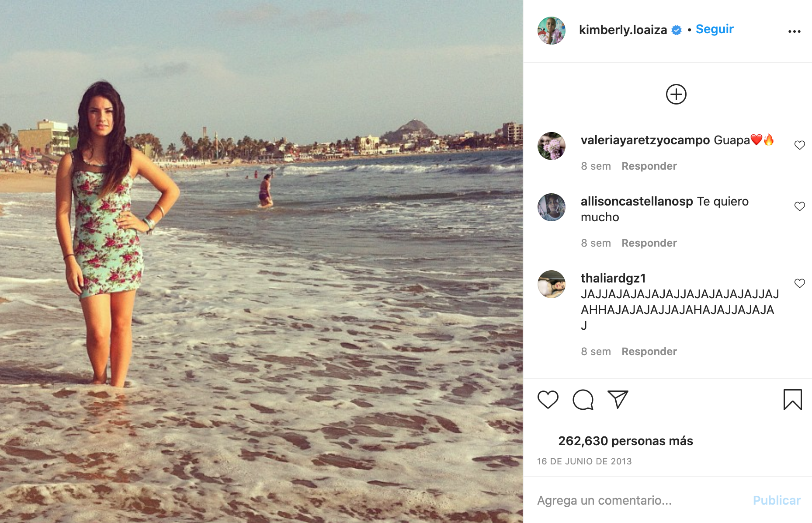Save post with bookmark icon

pyautogui.click(x=792, y=399)
